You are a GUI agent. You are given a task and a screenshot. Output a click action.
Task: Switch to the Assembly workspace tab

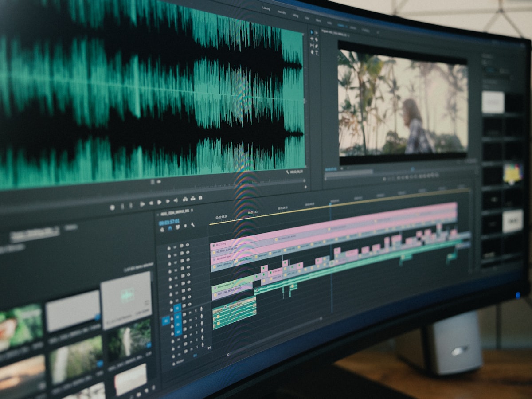282,12
